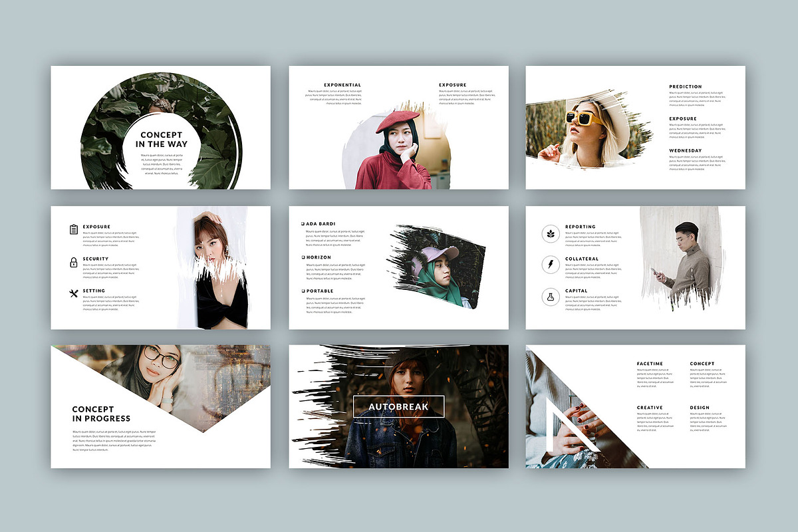This screenshot has width=798, height=532.
Task: Click the paragraph under the DESIGN heading
Action: tap(708, 422)
